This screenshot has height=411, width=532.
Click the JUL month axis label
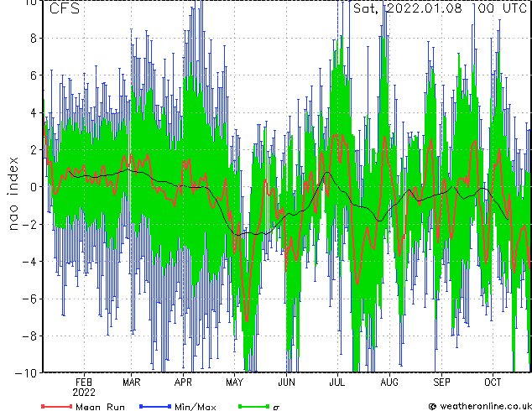point(337,382)
